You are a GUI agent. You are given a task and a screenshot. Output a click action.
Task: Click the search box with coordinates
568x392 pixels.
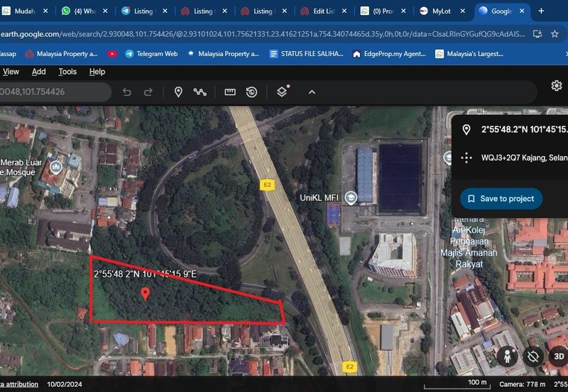55,92
